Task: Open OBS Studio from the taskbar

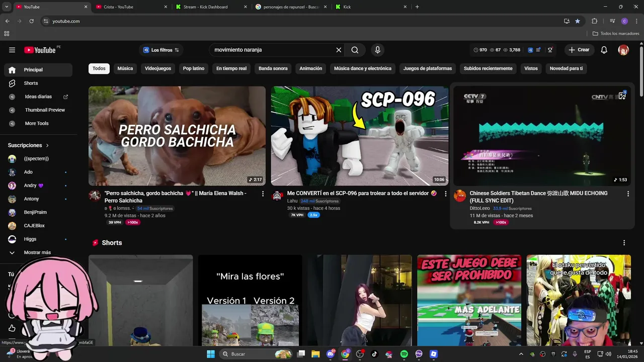Action: click(x=360, y=354)
